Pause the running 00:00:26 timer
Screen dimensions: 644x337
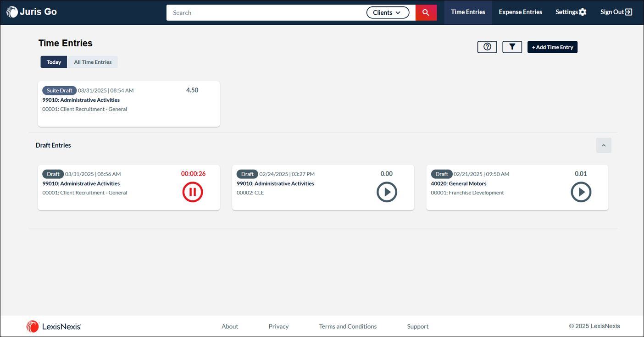coord(193,192)
